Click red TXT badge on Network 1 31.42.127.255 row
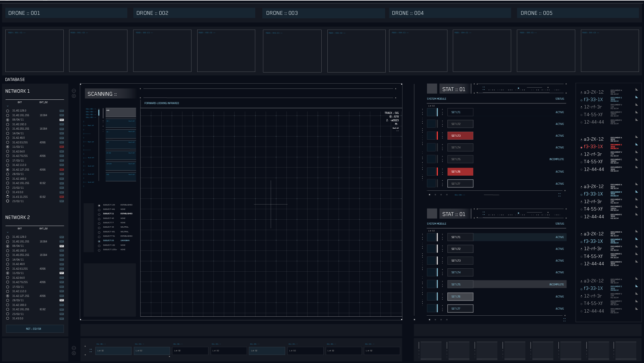Image resolution: width=644 pixels, height=363 pixels. click(62, 170)
